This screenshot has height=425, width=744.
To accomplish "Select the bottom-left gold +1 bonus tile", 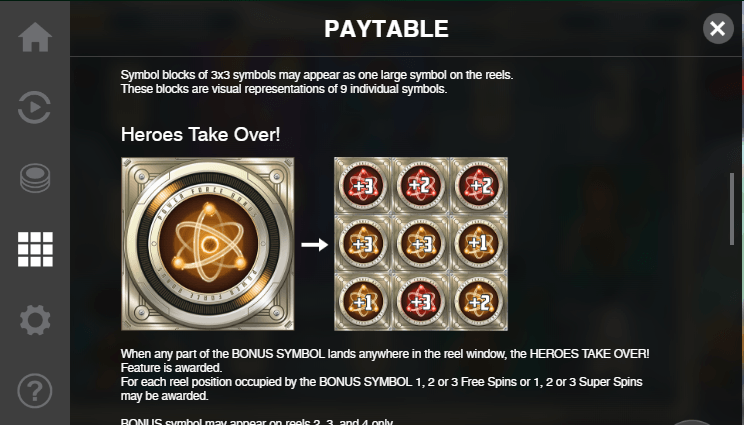I will tap(363, 302).
